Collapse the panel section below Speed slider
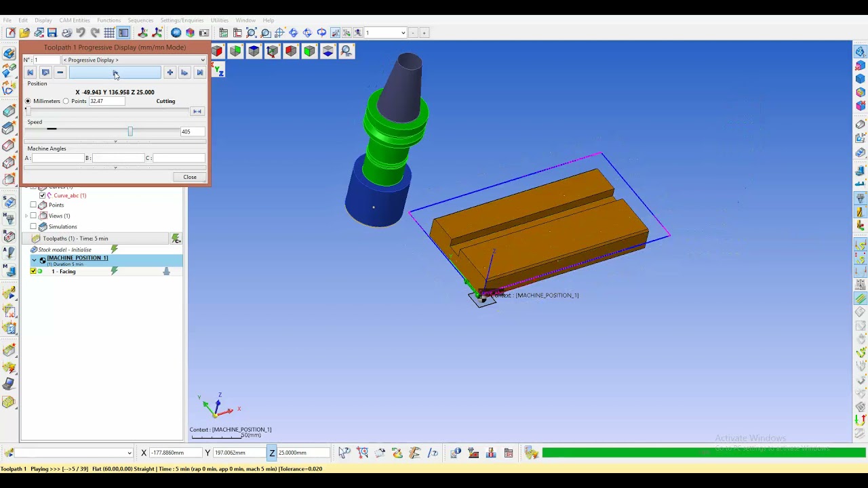868x488 pixels. click(x=115, y=141)
